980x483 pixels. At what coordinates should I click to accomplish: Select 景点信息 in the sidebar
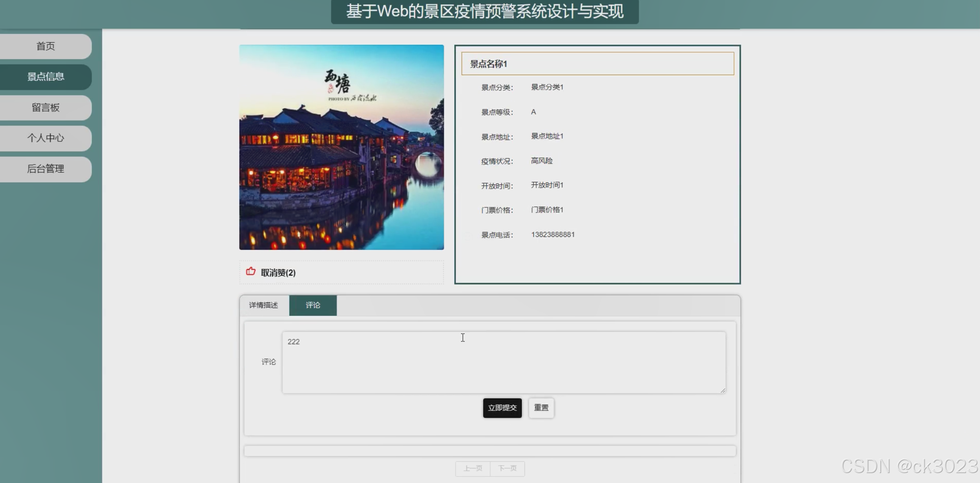pyautogui.click(x=46, y=77)
